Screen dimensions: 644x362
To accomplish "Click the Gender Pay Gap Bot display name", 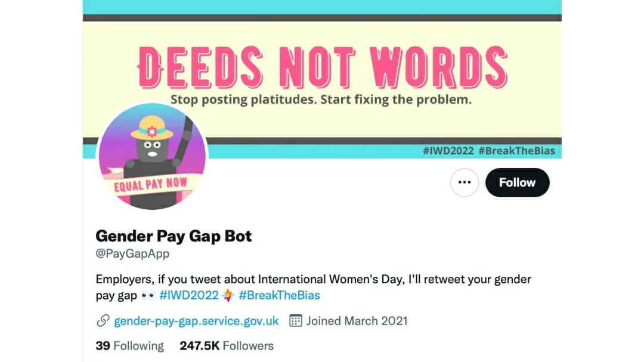I will coord(174,236).
